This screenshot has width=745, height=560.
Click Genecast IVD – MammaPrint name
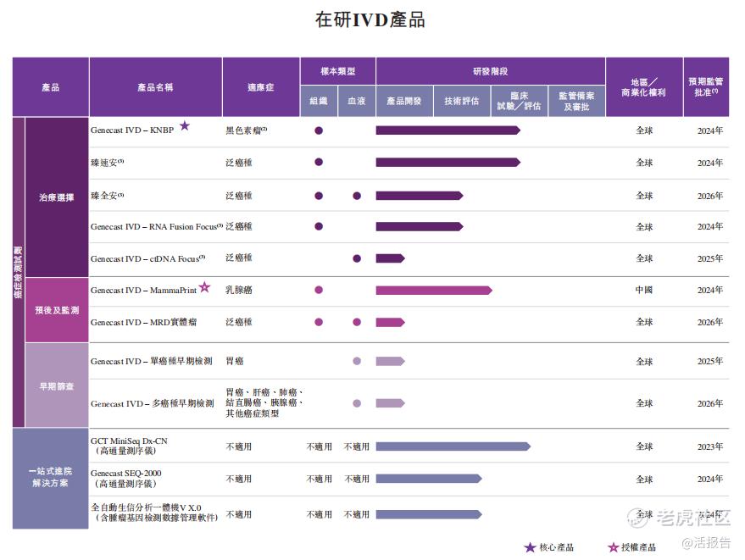[143, 291]
